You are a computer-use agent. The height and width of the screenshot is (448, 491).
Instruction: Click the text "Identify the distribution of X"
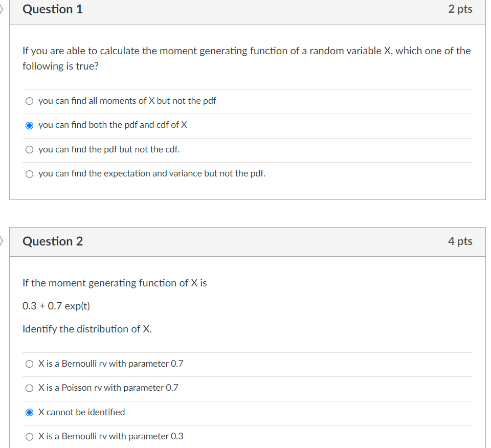click(x=87, y=329)
